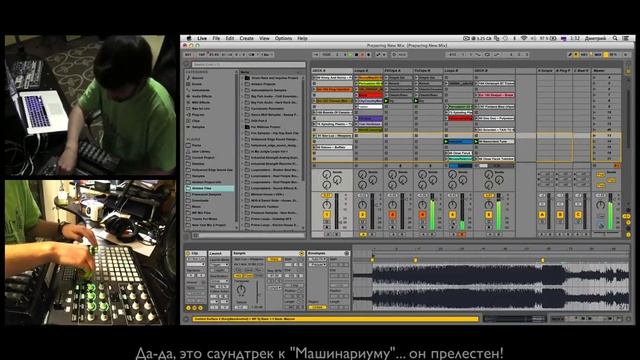Select Drums category in the browser

(x=197, y=84)
